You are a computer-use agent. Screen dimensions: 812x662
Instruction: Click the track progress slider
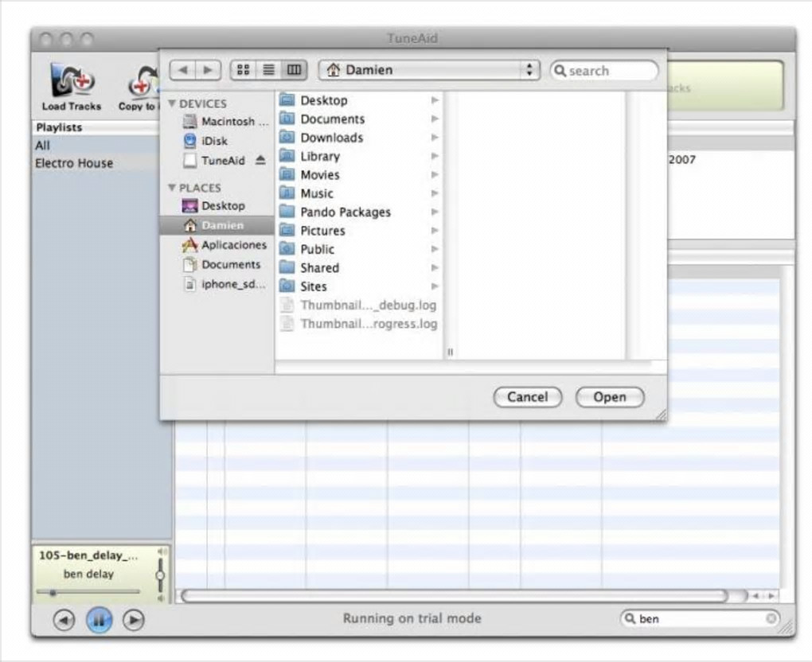88,592
